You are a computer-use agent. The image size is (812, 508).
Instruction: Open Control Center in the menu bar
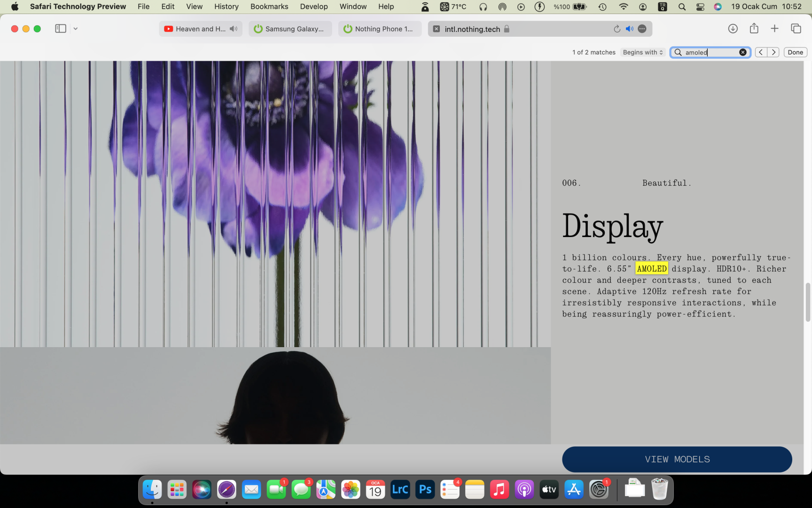(x=700, y=7)
